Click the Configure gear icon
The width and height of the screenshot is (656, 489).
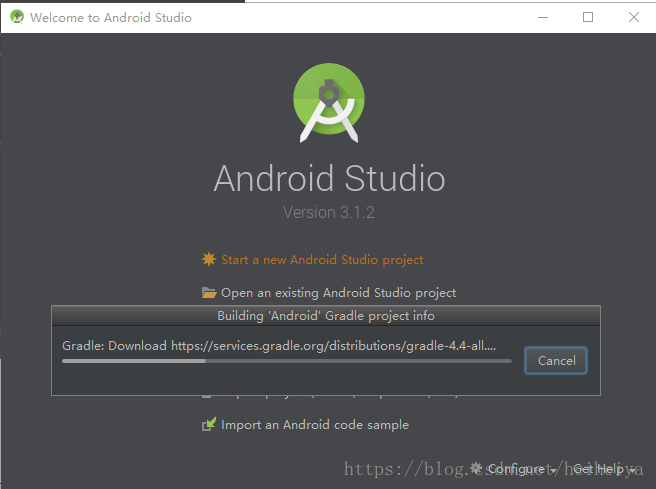coord(476,468)
